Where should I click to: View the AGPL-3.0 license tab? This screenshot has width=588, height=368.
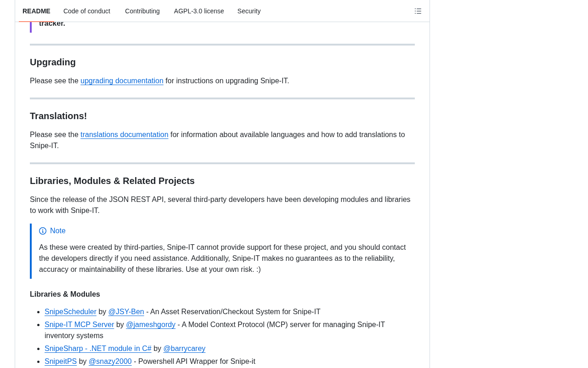pyautogui.click(x=199, y=11)
